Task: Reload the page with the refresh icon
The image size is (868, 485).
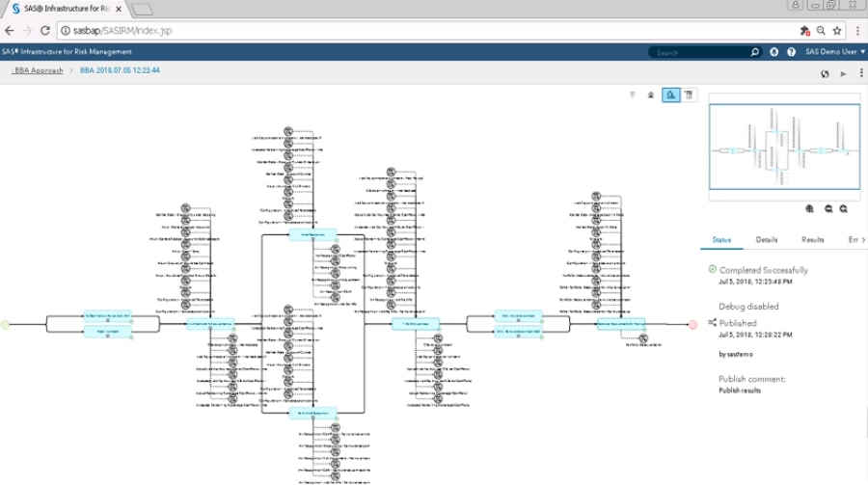Action: pyautogui.click(x=45, y=31)
